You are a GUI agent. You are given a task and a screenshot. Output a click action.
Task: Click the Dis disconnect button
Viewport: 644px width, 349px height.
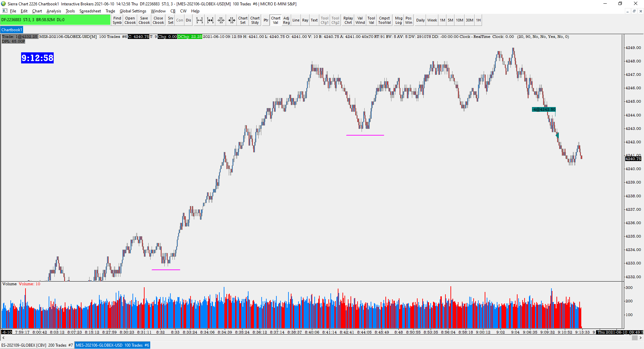tap(189, 20)
